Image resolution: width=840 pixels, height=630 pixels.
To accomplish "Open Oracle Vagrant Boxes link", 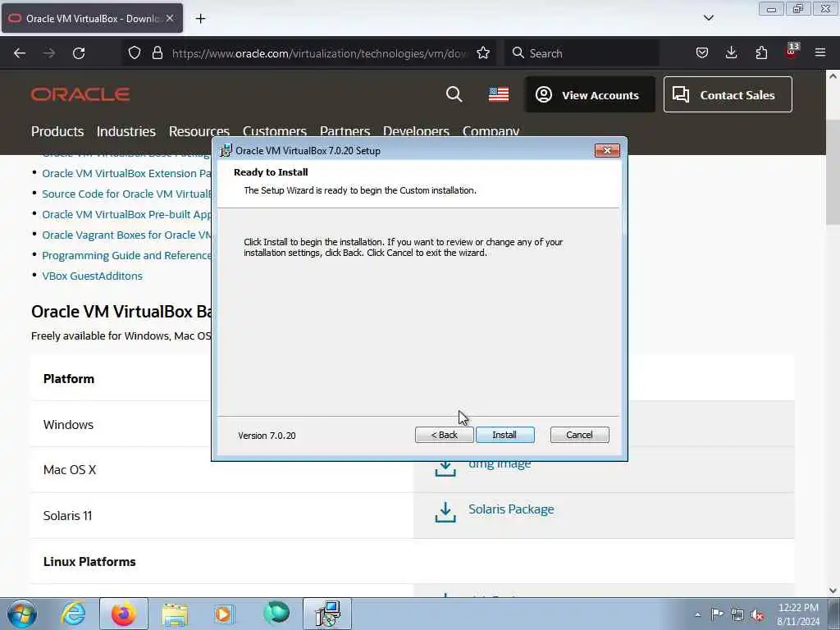I will point(126,235).
